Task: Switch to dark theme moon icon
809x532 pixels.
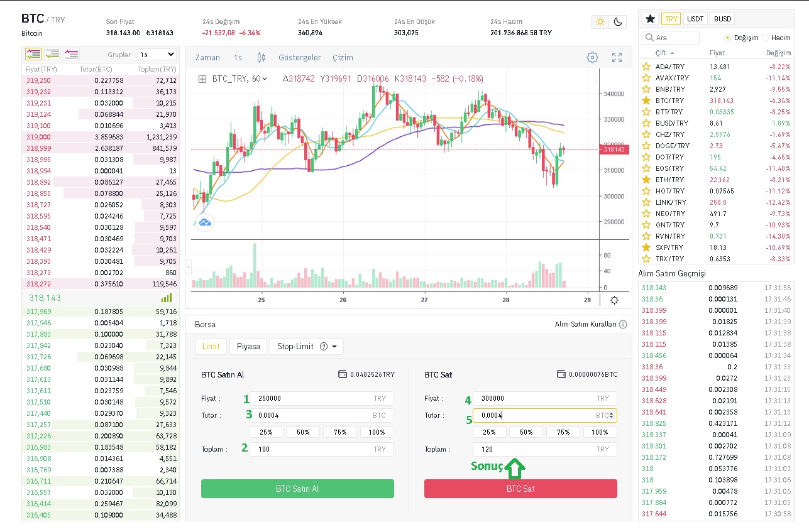Action: [x=618, y=22]
